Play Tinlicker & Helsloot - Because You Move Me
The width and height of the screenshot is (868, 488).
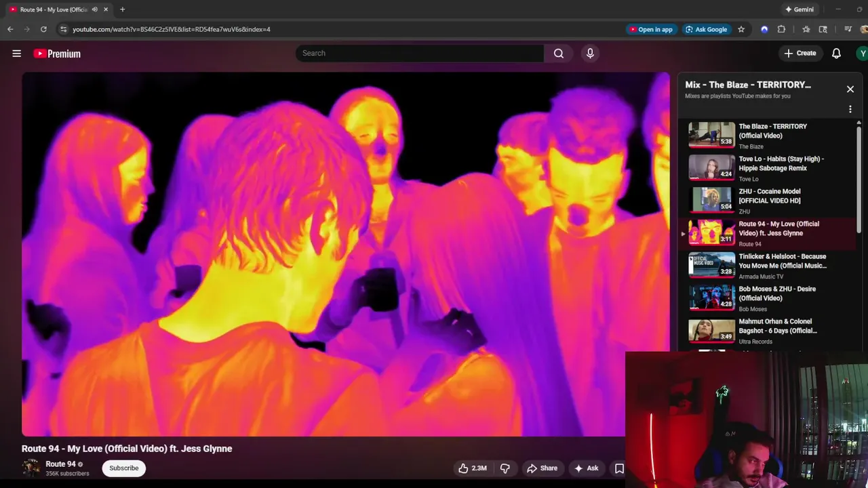tap(766, 266)
